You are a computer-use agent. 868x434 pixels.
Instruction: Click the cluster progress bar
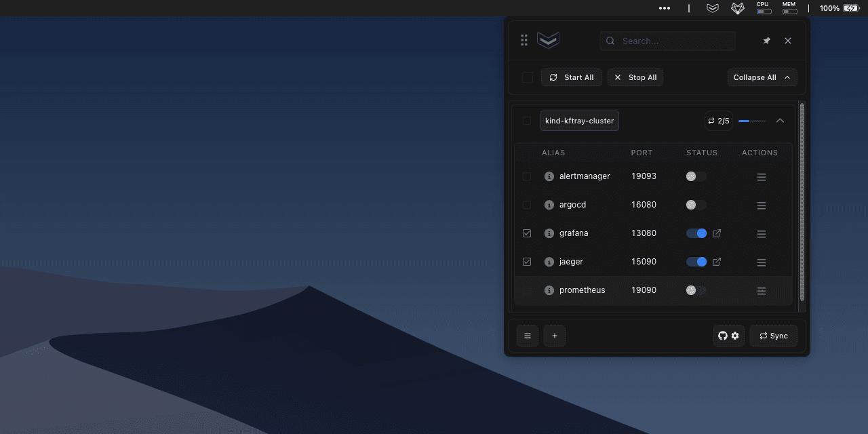pyautogui.click(x=752, y=121)
